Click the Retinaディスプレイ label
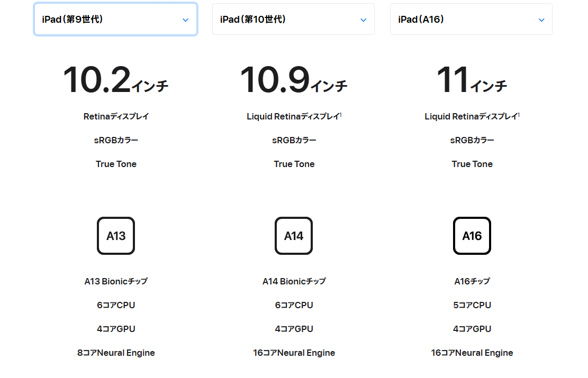Image resolution: width=588 pixels, height=378 pixels. pos(116,116)
